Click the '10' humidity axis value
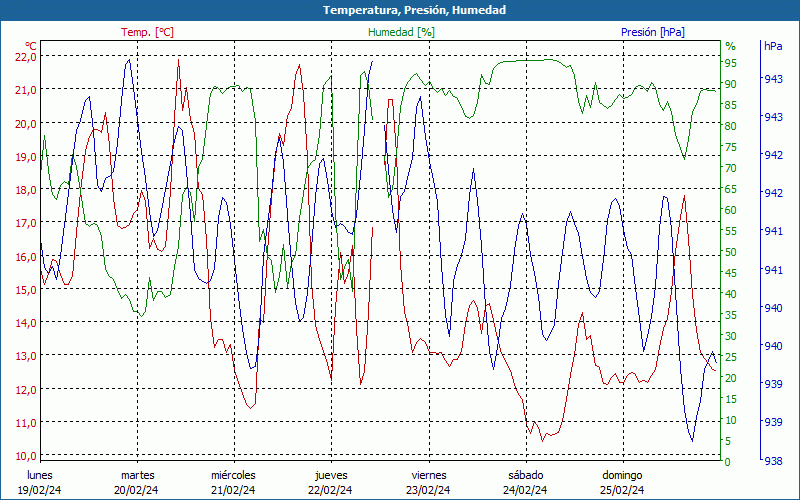 tap(731, 420)
